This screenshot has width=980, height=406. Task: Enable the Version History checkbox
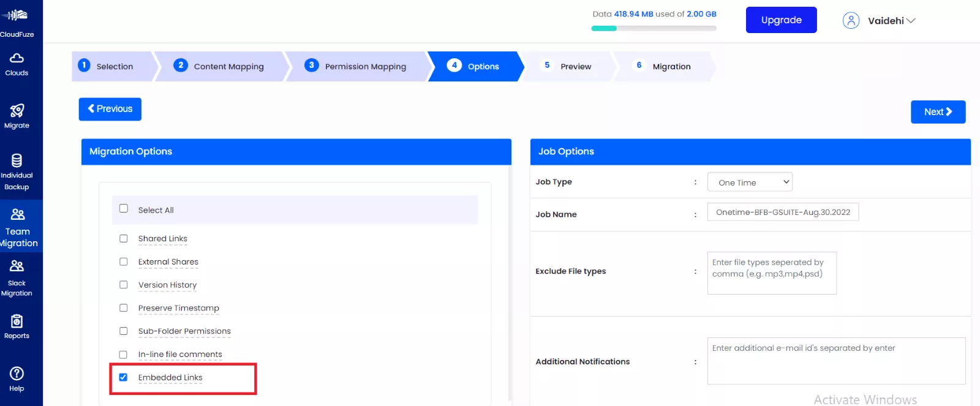[124, 285]
